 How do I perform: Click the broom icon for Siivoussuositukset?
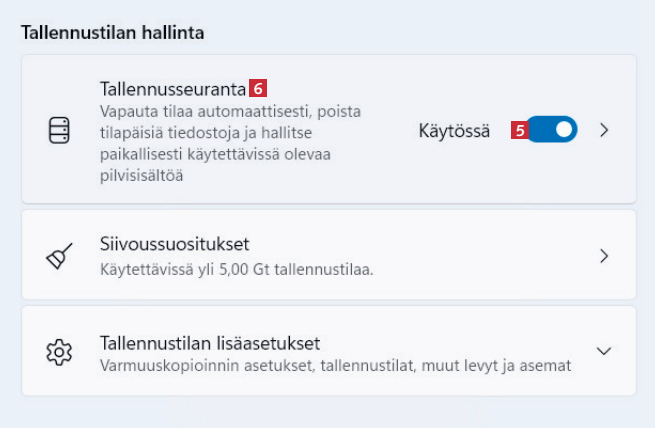point(60,256)
